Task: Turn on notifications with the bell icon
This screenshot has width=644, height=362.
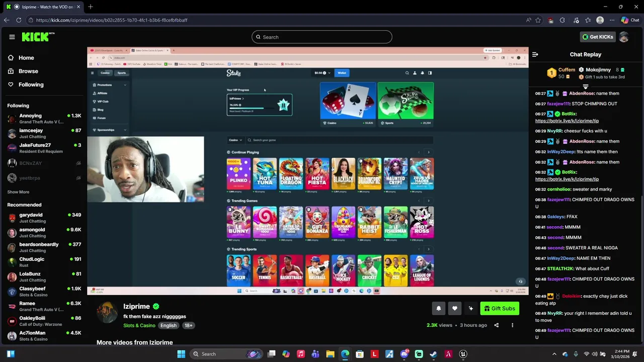Action: pyautogui.click(x=438, y=308)
